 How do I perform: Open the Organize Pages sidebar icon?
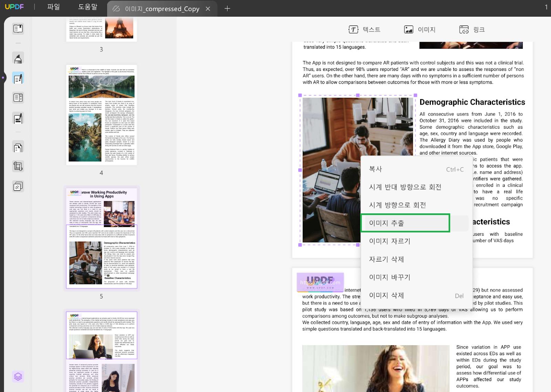pos(18,147)
